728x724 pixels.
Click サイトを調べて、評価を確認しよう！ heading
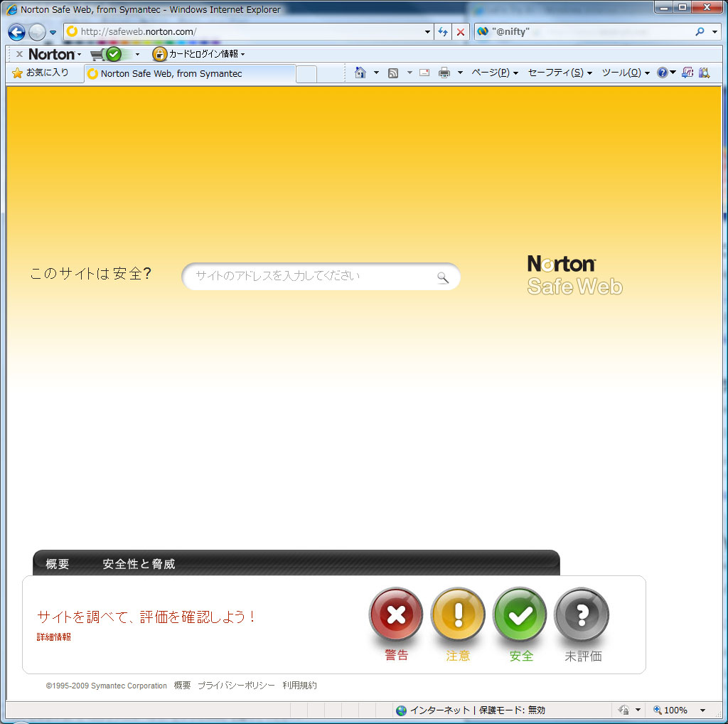[x=146, y=617]
